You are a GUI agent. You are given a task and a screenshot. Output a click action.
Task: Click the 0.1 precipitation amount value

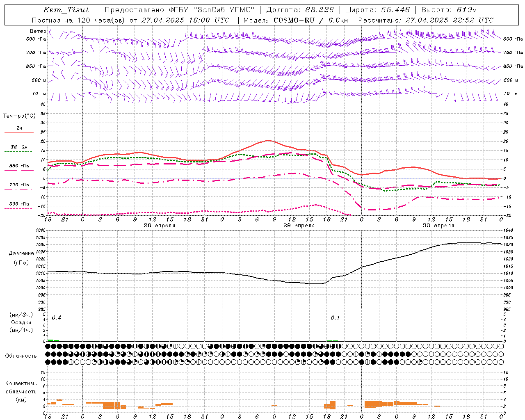(x=335, y=318)
